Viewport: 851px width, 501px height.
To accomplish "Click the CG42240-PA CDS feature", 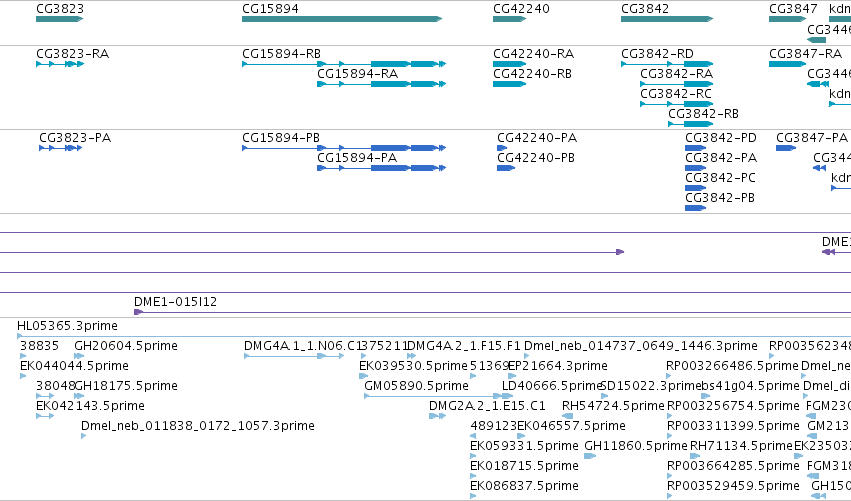I will pos(502,148).
